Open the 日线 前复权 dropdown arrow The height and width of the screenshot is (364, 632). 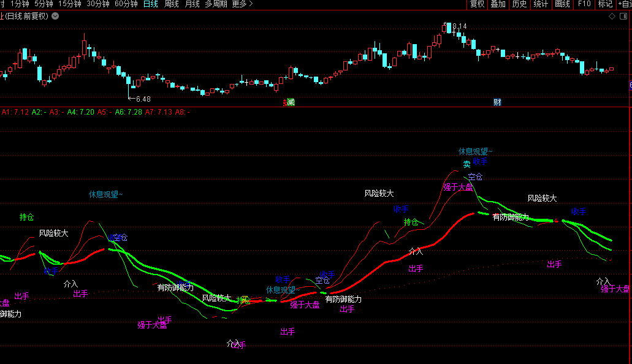click(55, 16)
